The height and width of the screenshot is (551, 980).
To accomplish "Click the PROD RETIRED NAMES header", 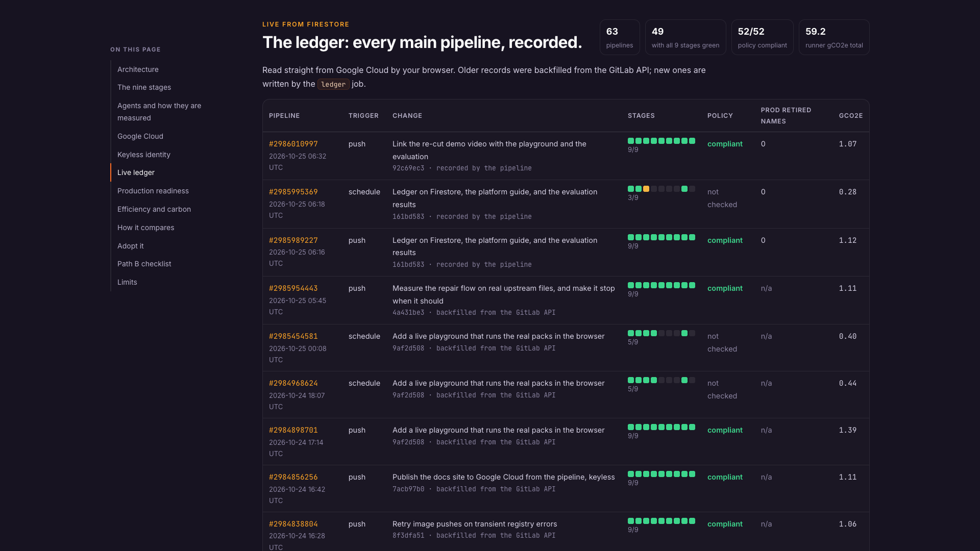I will (786, 116).
